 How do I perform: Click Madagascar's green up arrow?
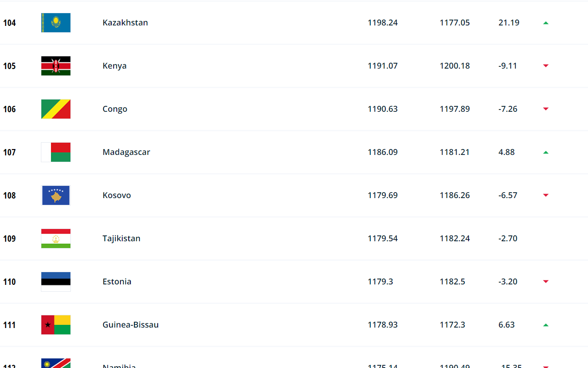(546, 152)
